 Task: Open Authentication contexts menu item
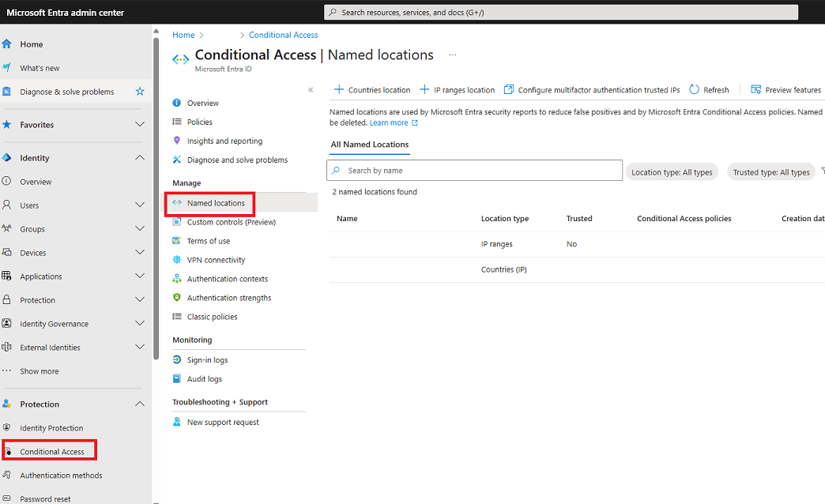(228, 279)
